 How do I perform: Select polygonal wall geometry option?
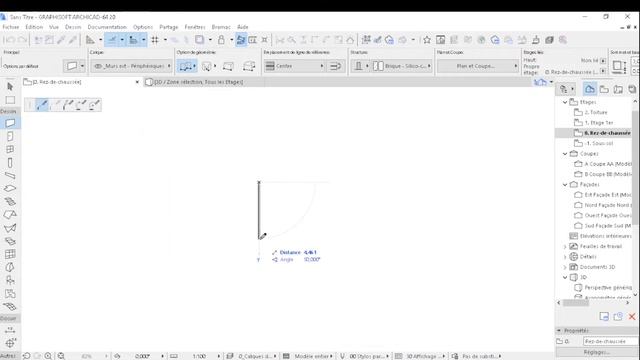coord(249,66)
